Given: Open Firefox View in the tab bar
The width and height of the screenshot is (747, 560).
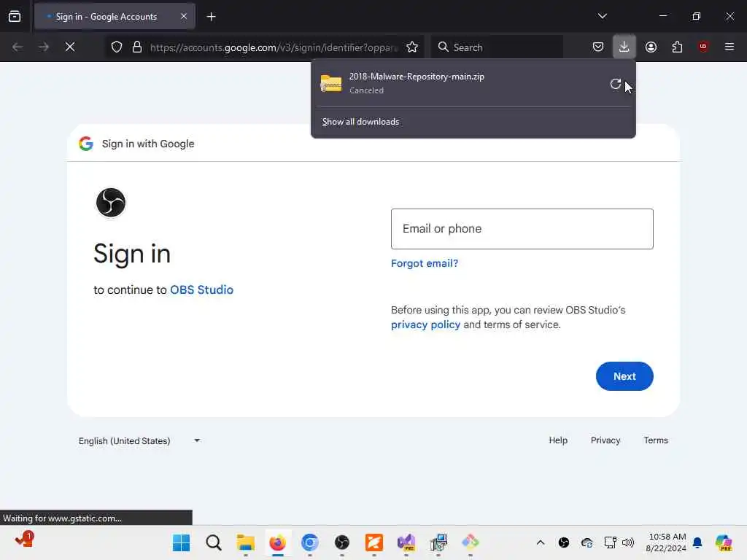Looking at the screenshot, I should pos(15,16).
